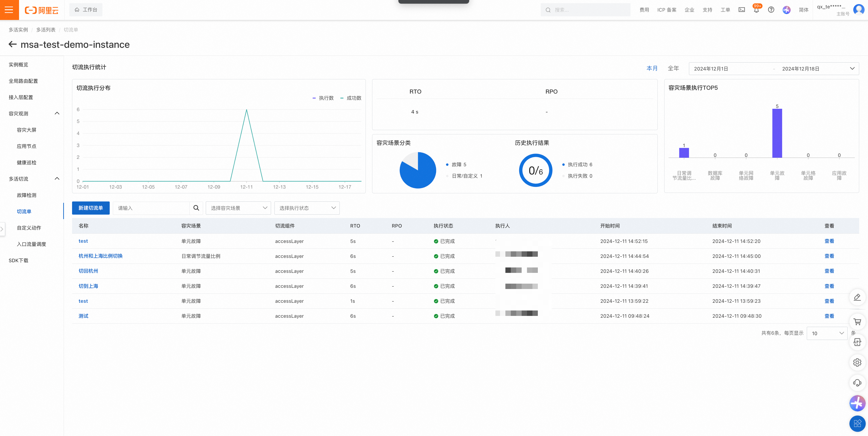Select the 全年 time range tab

tap(673, 68)
